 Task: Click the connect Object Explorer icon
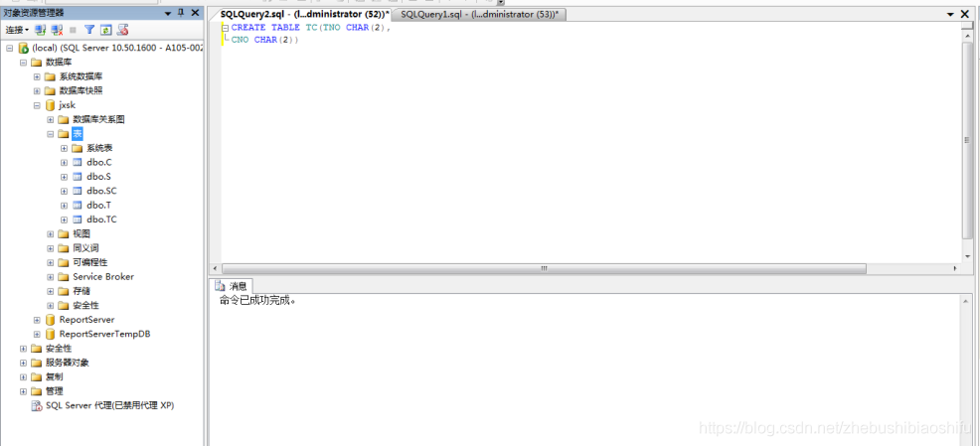point(41,30)
